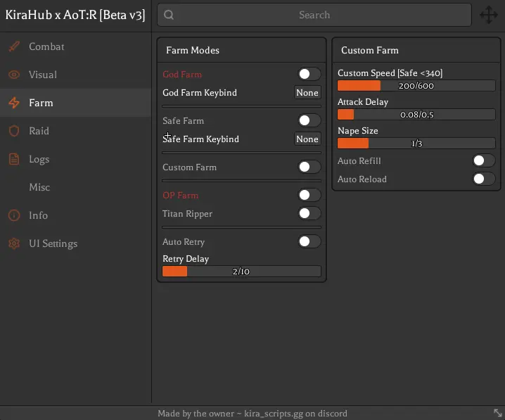The height and width of the screenshot is (420, 505).
Task: Enable the God Farm toggle
Action: coord(309,74)
